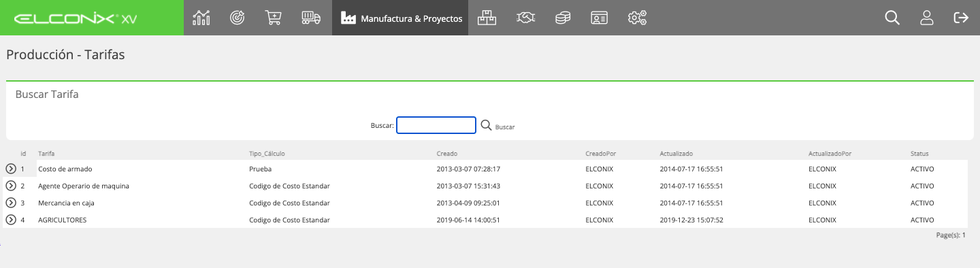Open the handshake partners icon
The image size is (980, 268).
[525, 18]
